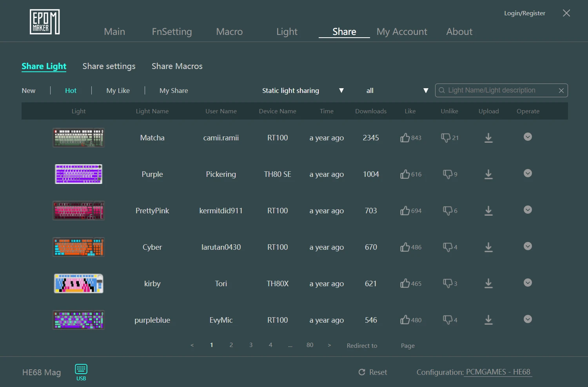Like the Cyber light profile
588x387 pixels.
[x=405, y=247]
